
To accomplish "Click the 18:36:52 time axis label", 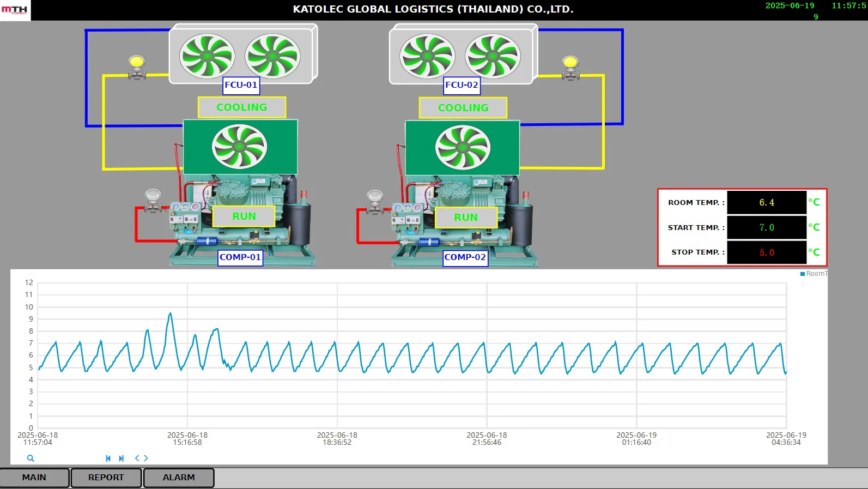I will pyautogui.click(x=337, y=439).
